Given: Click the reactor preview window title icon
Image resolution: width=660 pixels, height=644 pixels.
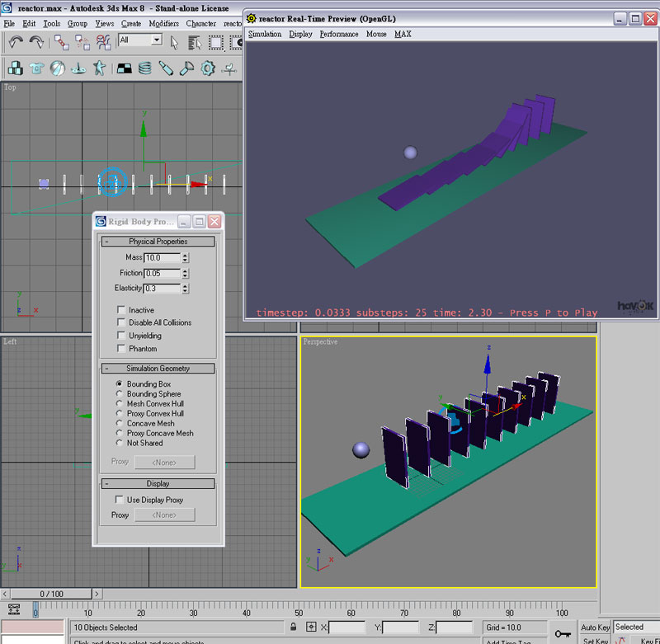Looking at the screenshot, I should (x=252, y=18).
